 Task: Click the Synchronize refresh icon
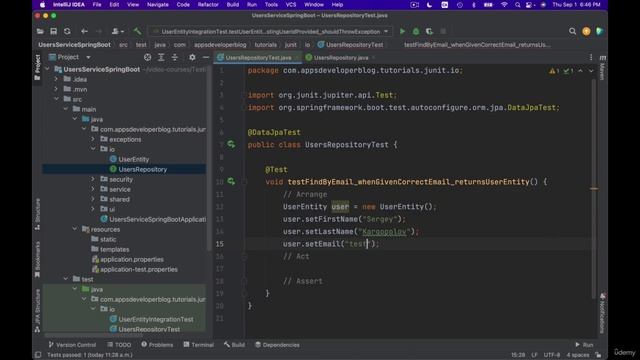67,31
